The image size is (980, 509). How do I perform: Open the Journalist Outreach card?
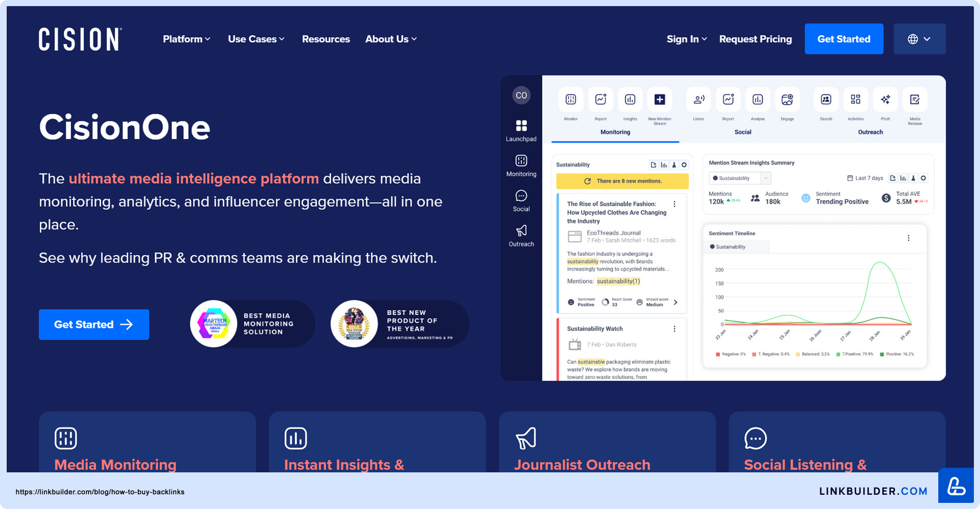[607, 442]
